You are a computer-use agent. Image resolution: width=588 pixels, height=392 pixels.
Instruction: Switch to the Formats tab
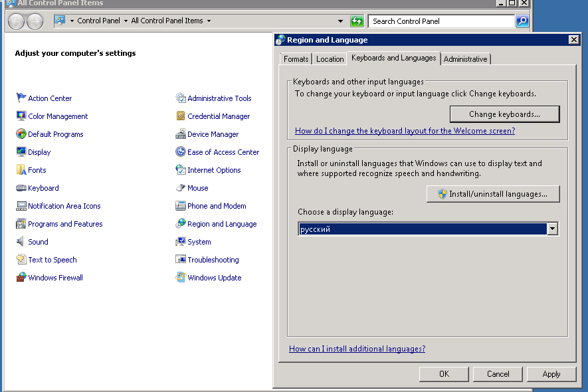(296, 59)
